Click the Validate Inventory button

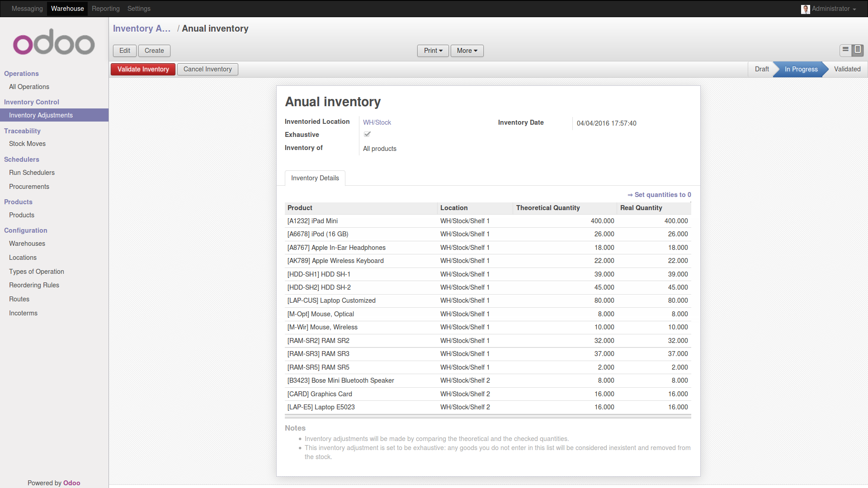[142, 69]
